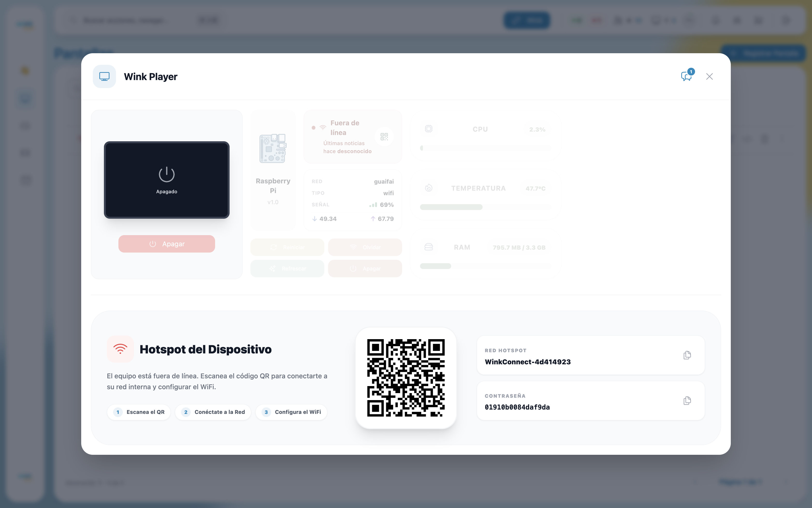The image size is (812, 508).
Task: Click the CPU usage progress bar
Action: click(x=486, y=148)
